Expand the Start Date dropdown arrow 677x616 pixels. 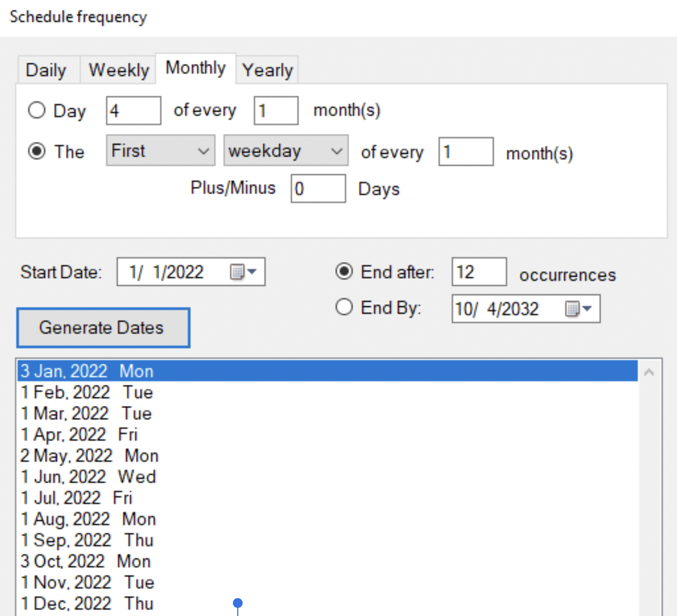click(x=252, y=271)
